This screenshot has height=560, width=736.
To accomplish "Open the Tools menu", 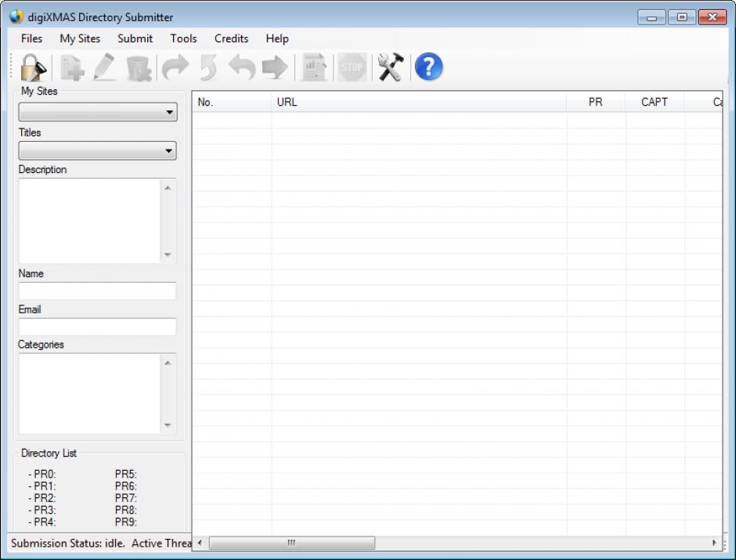I will pos(183,38).
